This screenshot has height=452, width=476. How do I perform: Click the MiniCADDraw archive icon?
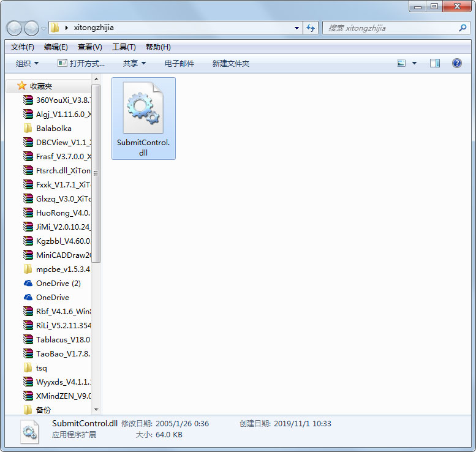click(x=28, y=255)
